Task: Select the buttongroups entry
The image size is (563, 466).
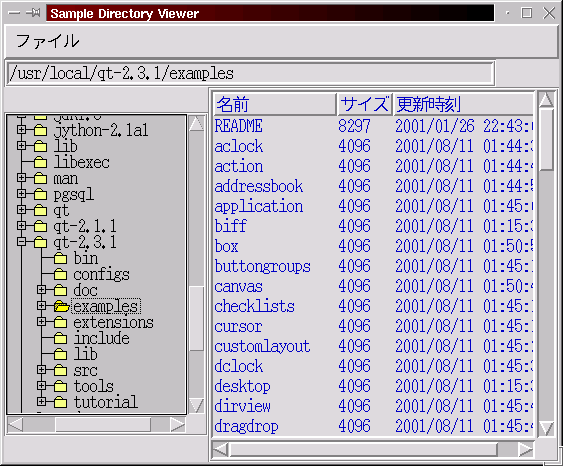Action: coord(262,266)
